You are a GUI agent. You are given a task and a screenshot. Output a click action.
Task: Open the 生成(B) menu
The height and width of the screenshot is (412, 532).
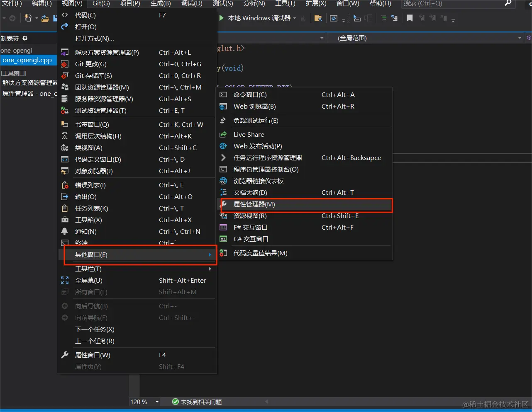coord(161,3)
